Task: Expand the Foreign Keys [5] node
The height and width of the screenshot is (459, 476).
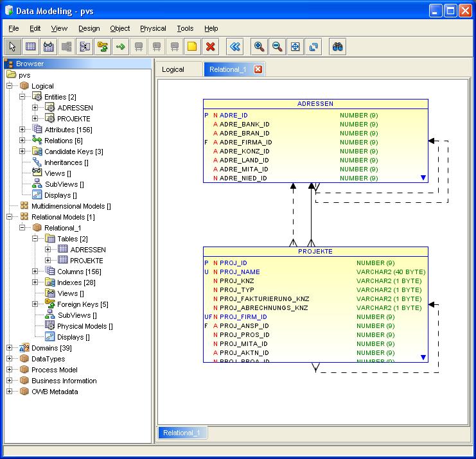Action: click(35, 304)
